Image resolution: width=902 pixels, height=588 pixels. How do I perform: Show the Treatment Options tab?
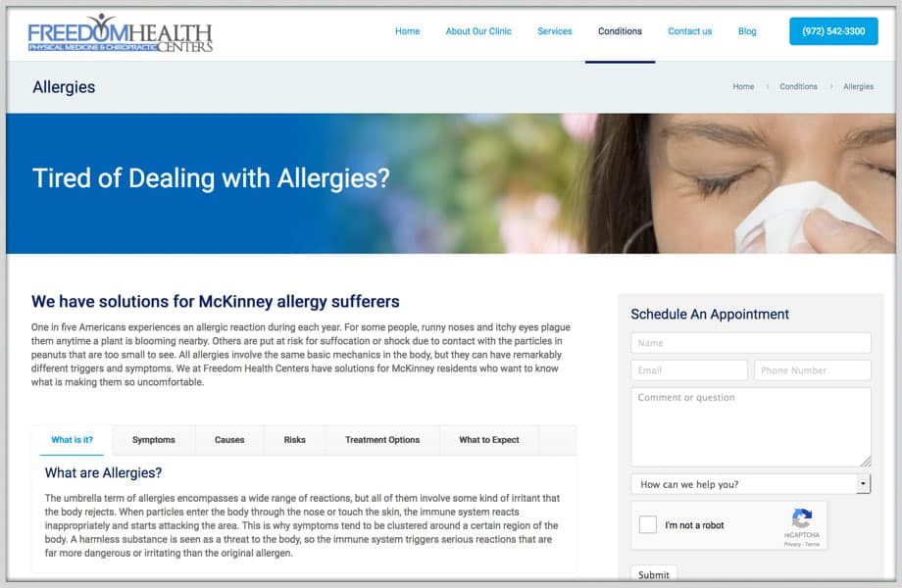(x=382, y=440)
